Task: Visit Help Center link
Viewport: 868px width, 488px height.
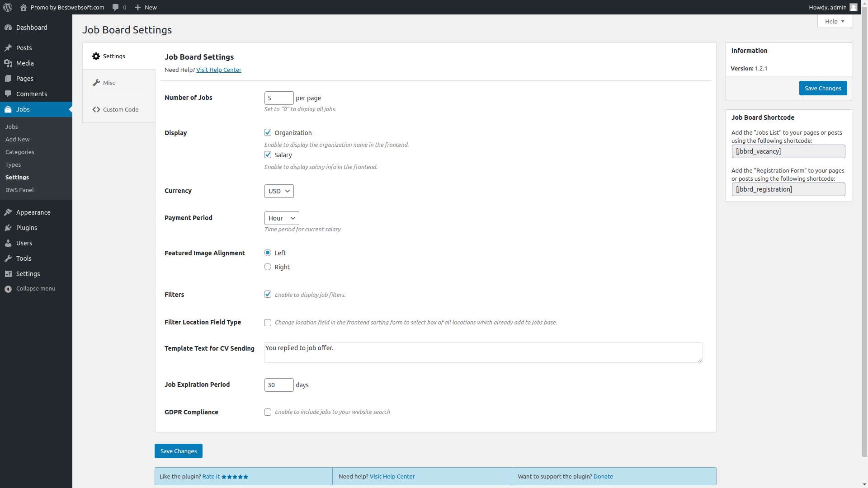Action: coord(219,70)
